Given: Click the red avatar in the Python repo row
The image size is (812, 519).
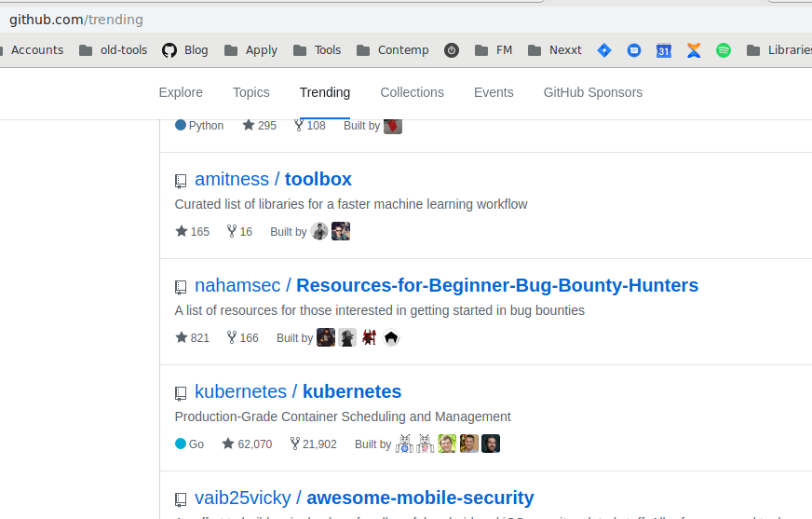Looking at the screenshot, I should tap(393, 126).
